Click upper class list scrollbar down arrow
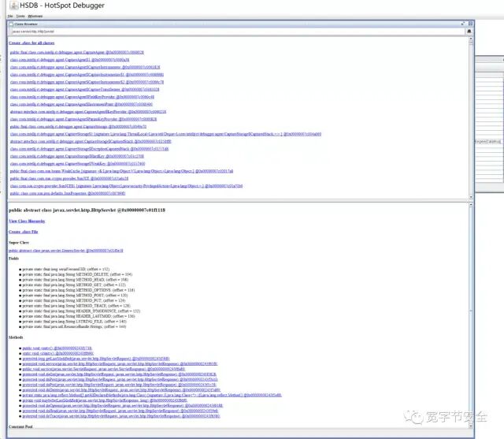 click(471, 197)
